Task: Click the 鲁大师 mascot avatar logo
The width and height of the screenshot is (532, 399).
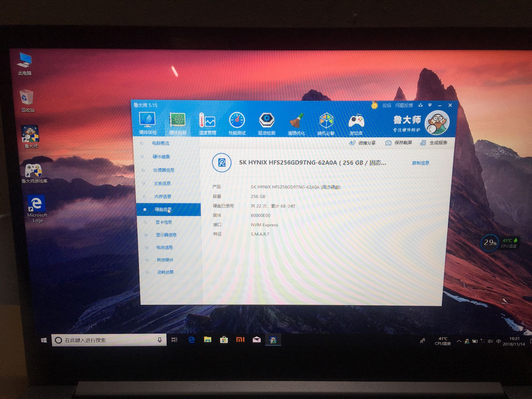Action: pyautogui.click(x=437, y=123)
